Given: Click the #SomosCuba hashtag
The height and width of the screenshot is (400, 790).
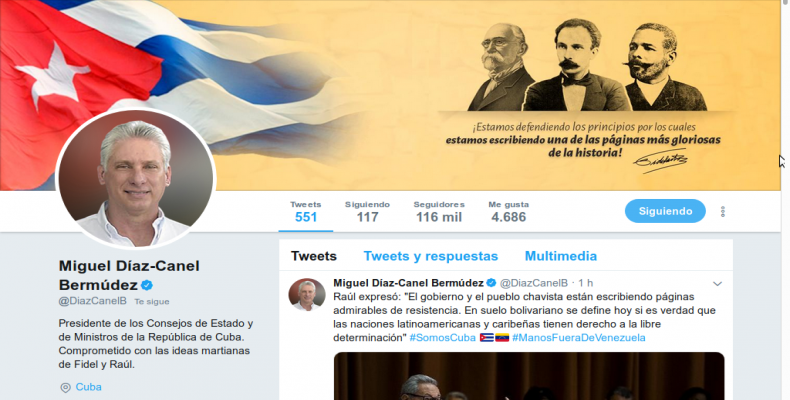Looking at the screenshot, I should pyautogui.click(x=442, y=338).
